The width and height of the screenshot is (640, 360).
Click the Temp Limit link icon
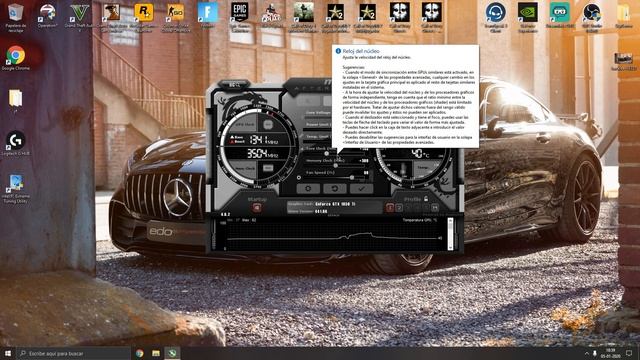coord(302,136)
